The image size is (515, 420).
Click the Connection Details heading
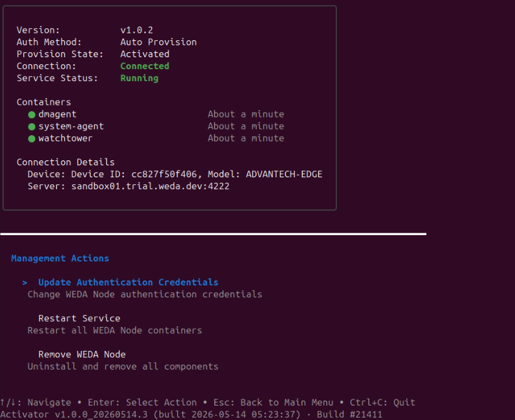[65, 162]
